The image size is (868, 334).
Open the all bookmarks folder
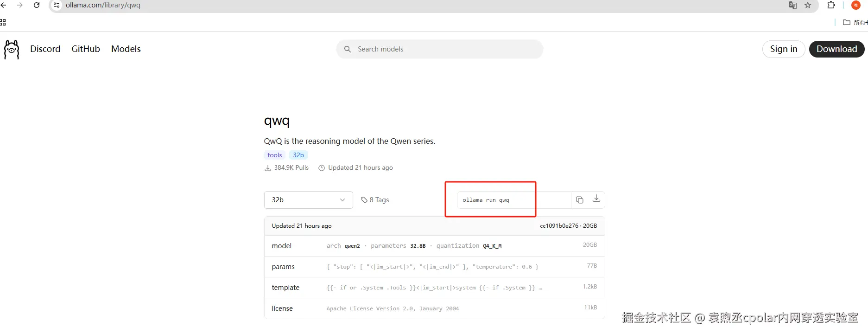(x=855, y=22)
